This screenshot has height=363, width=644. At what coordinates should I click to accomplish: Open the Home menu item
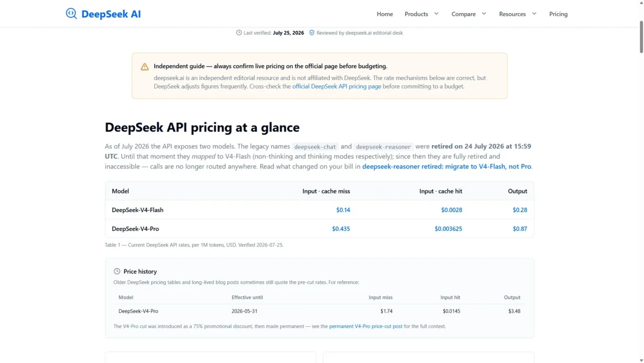click(x=385, y=14)
